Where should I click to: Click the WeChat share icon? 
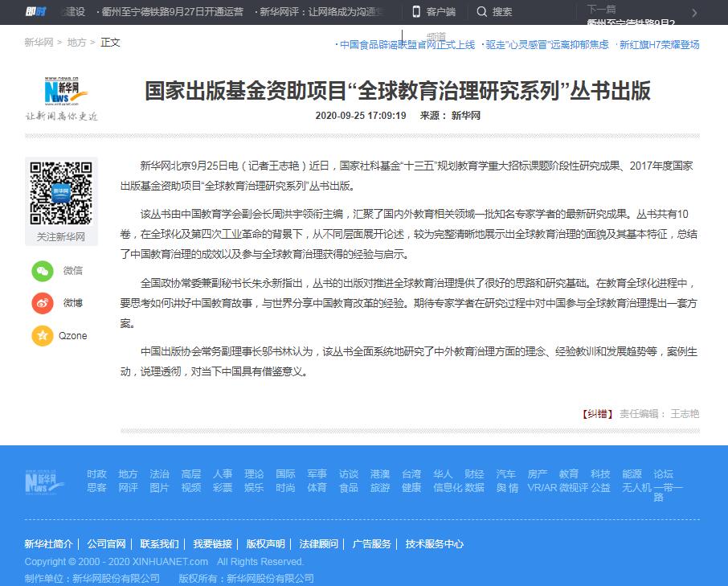[x=43, y=271]
